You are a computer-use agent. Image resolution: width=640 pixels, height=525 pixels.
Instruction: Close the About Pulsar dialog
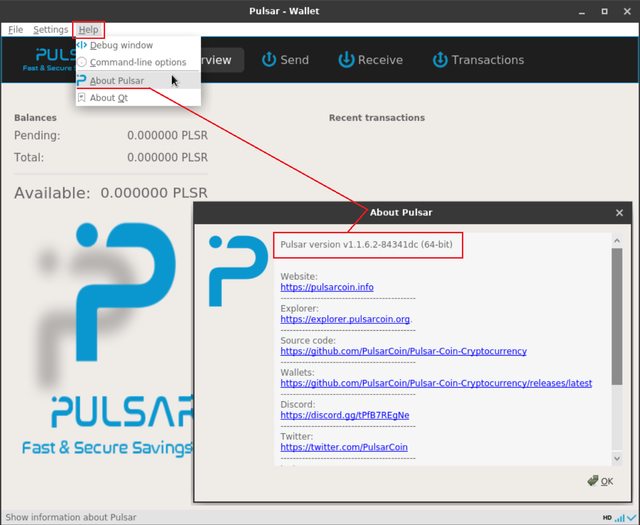(x=619, y=213)
